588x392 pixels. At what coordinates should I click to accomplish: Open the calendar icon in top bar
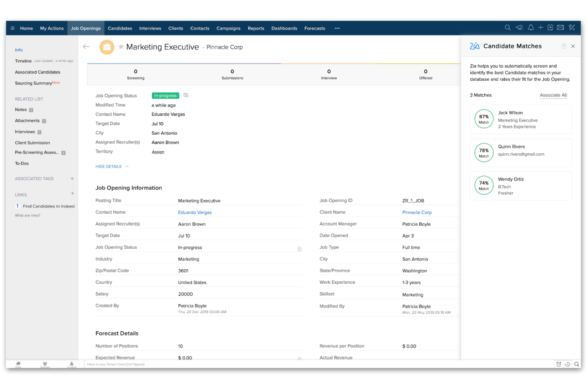(550, 28)
